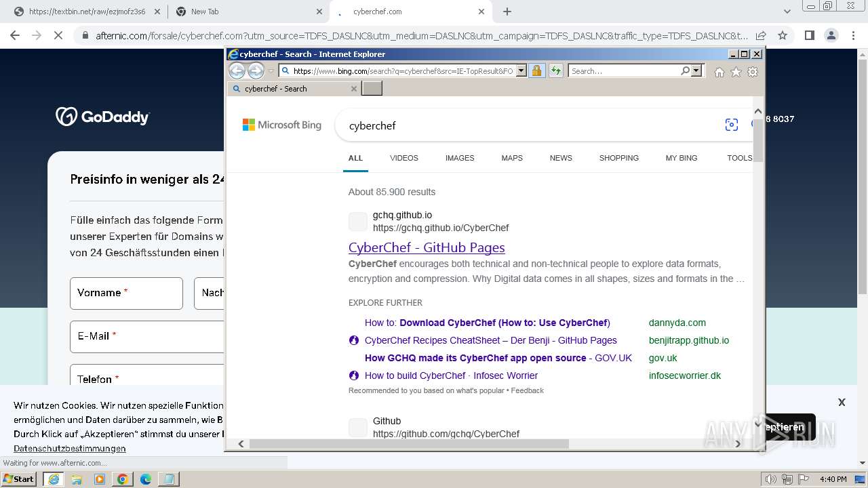Open 'How GCHQ made its CyberChef app open source' link
Image resolution: width=868 pixels, height=488 pixels.
pos(498,358)
